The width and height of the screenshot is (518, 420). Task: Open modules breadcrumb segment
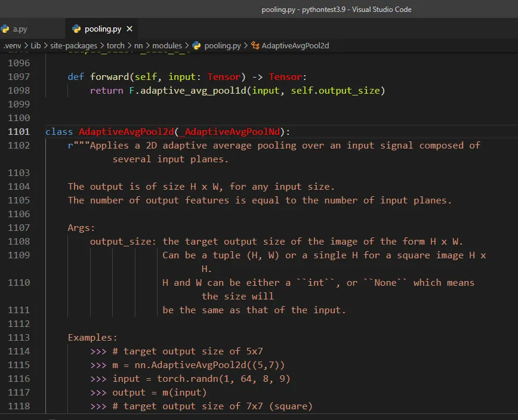[167, 45]
